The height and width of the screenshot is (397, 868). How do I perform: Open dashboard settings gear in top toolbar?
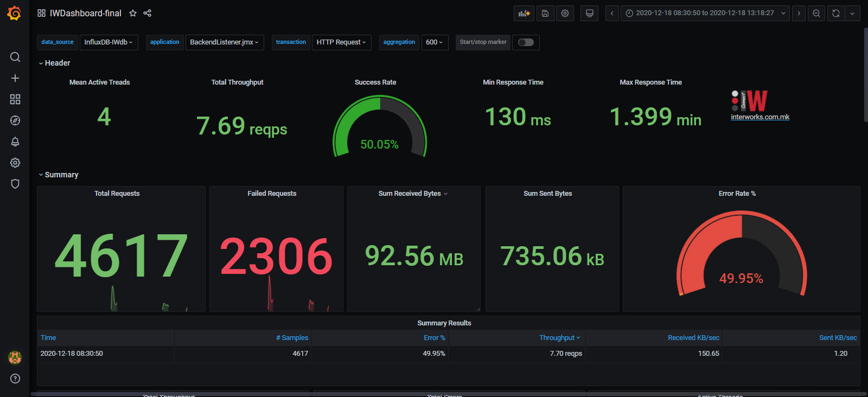(x=565, y=14)
